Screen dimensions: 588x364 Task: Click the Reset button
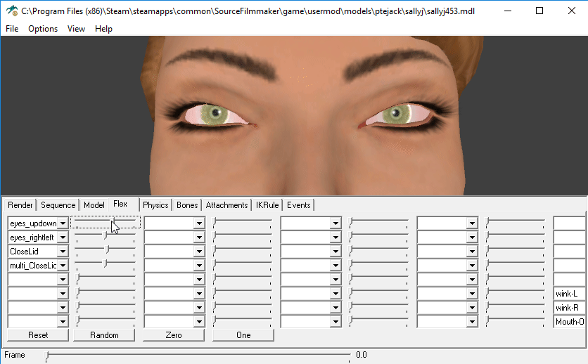pos(38,335)
